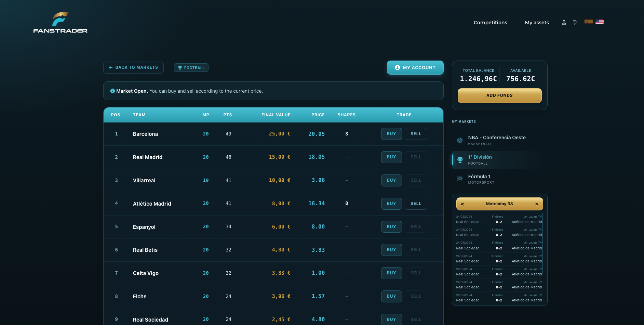Buy Elche shares
The image size is (644, 325).
pos(391,296)
